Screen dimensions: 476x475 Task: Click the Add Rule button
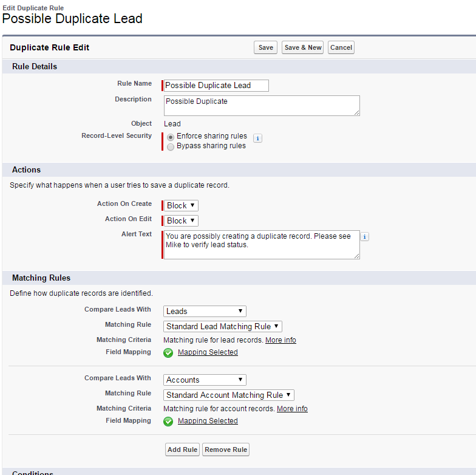coord(182,450)
